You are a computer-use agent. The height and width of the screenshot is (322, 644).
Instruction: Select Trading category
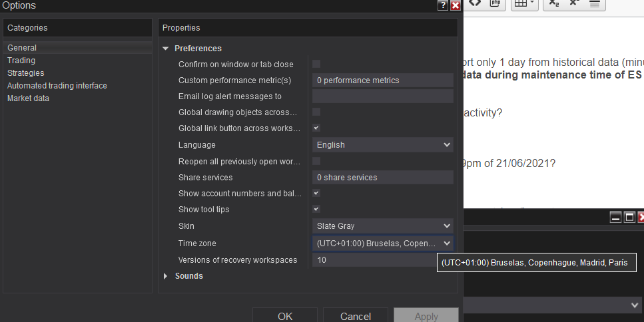(21, 61)
